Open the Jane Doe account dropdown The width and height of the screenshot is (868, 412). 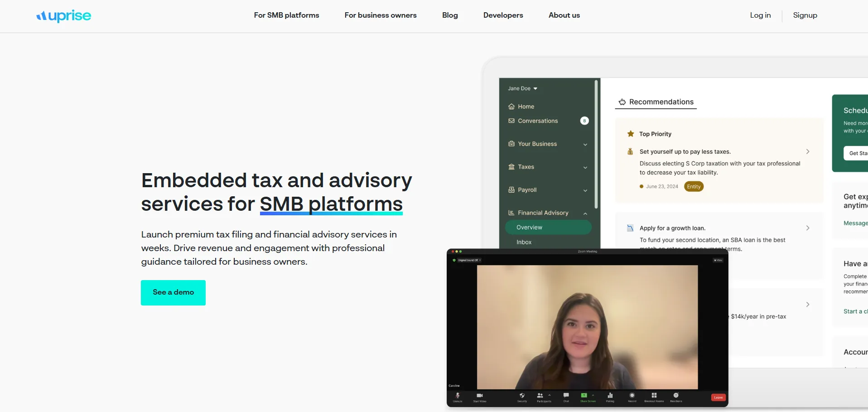(x=522, y=88)
